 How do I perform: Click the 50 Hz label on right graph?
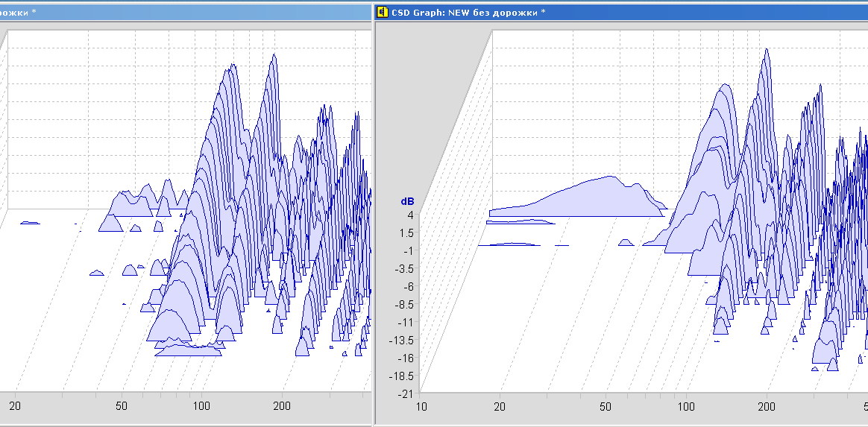(x=606, y=407)
